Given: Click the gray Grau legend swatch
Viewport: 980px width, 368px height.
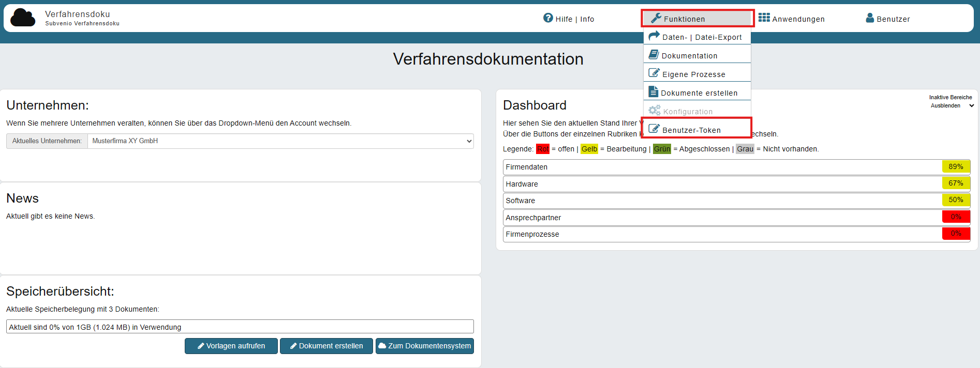Looking at the screenshot, I should tap(745, 149).
